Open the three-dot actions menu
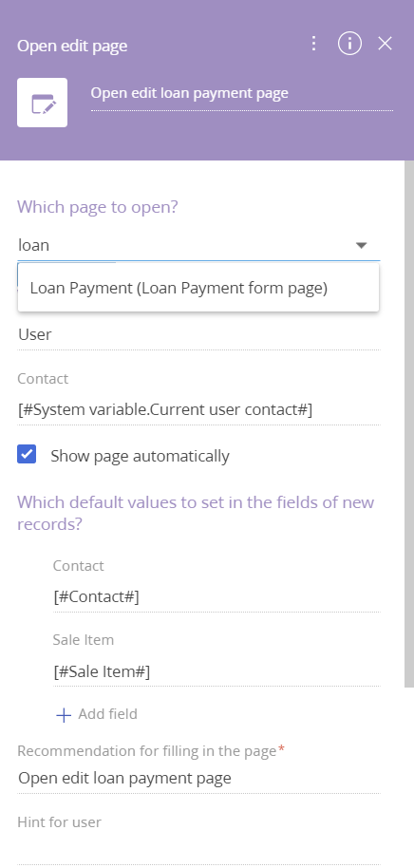414x868 pixels. click(313, 44)
